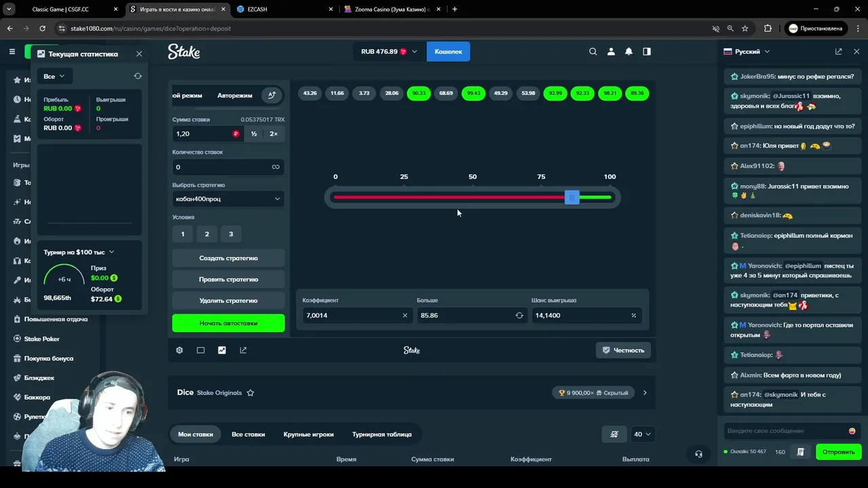Click the green 99.43 past result chip
This screenshot has width=868, height=488.
click(473, 93)
